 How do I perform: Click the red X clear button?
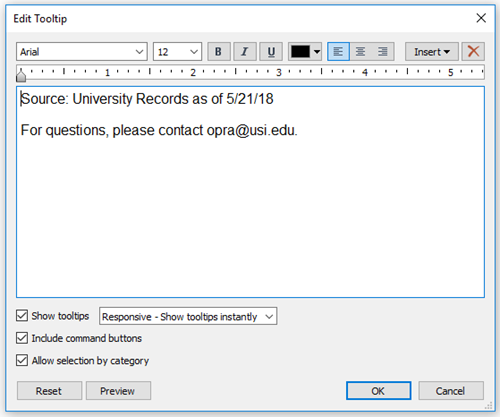pos(473,52)
